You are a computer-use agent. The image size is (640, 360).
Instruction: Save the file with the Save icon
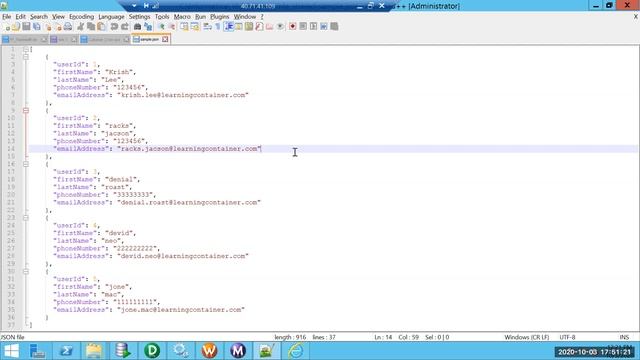coord(27,27)
